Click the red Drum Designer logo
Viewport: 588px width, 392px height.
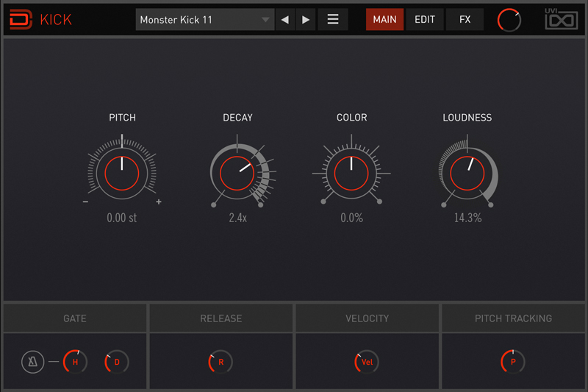(21, 19)
